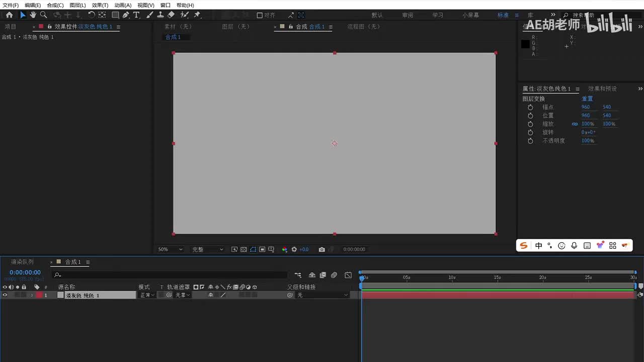Switch to the 默认 workspace
This screenshot has width=644, height=362.
tap(377, 15)
